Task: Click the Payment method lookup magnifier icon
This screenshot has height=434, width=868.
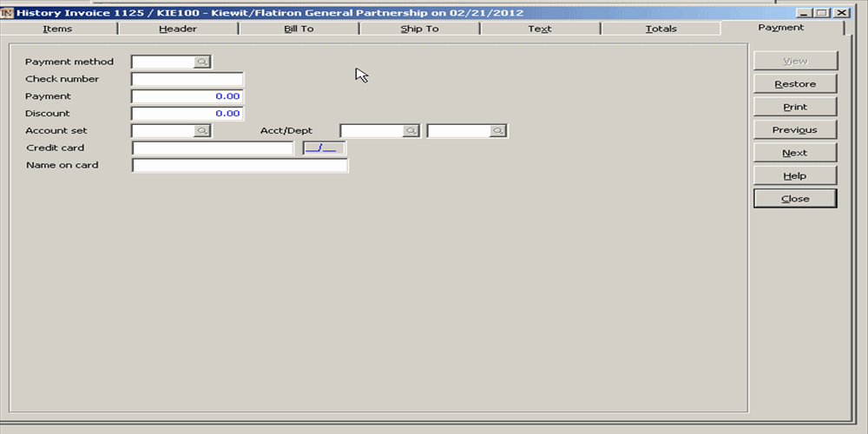Action: (x=201, y=62)
